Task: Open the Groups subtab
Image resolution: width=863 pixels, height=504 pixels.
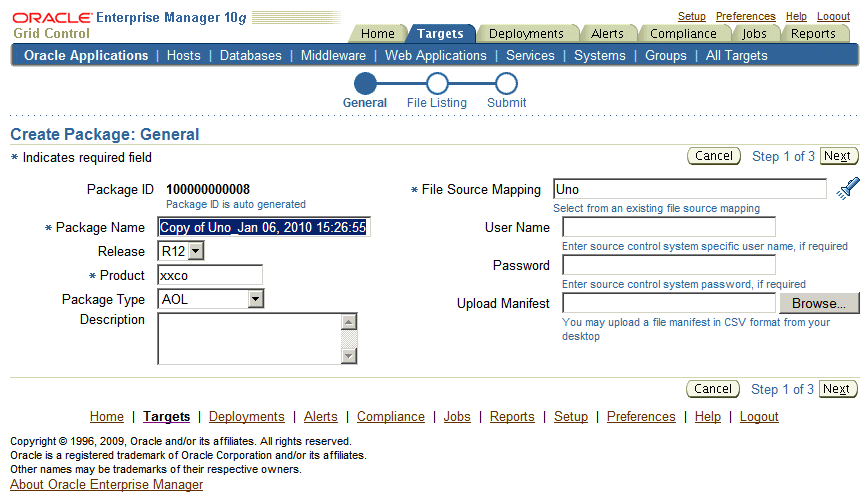Action: tap(666, 56)
